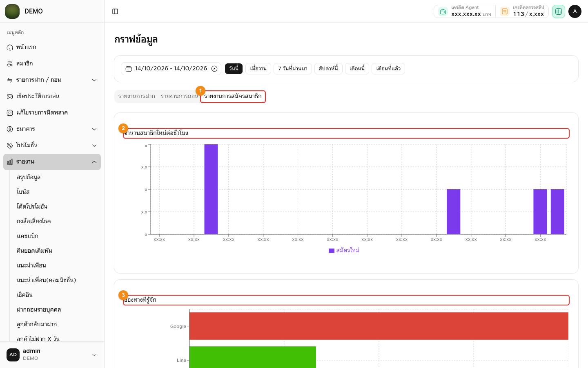Open the user avatar 'A' menu
Image resolution: width=588 pixels, height=368 pixels.
[575, 11]
